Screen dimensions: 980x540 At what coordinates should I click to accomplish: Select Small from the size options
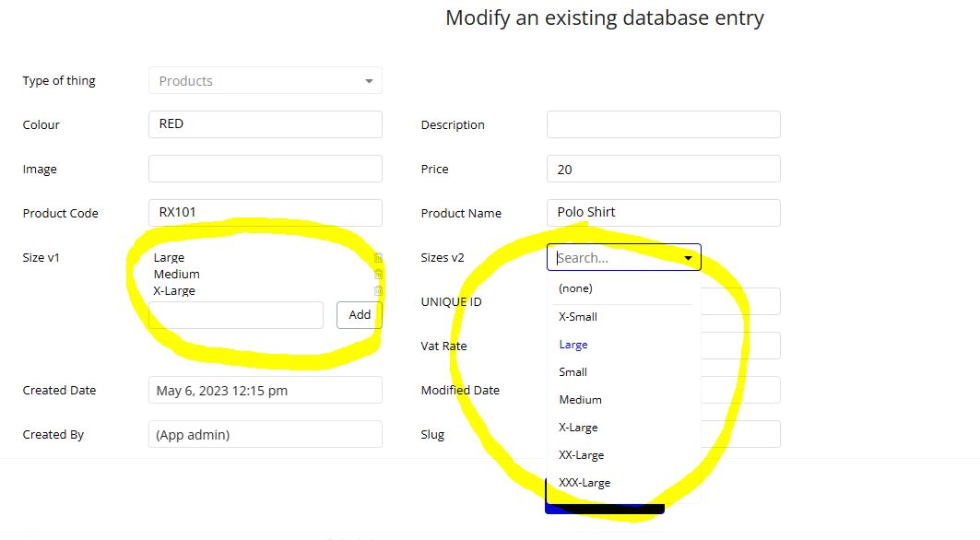click(573, 372)
